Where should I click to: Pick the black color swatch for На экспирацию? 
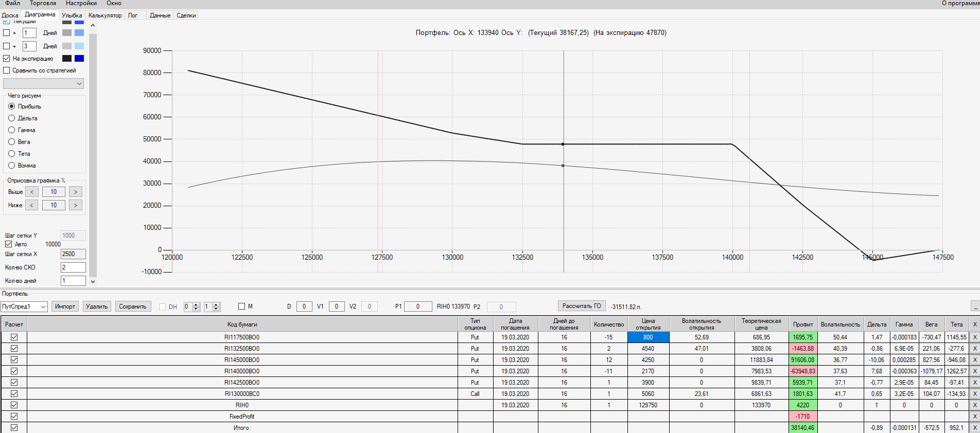[67, 59]
